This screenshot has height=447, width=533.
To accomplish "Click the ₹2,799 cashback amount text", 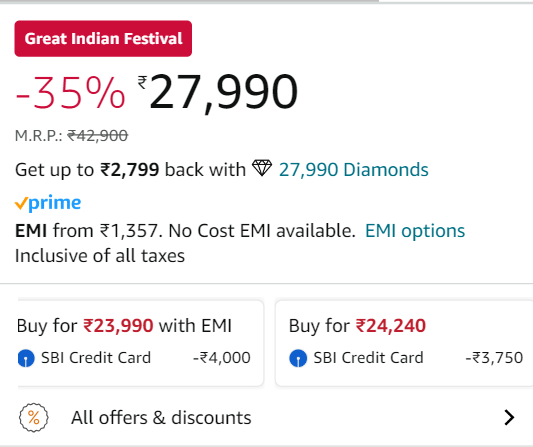I will coord(130,170).
